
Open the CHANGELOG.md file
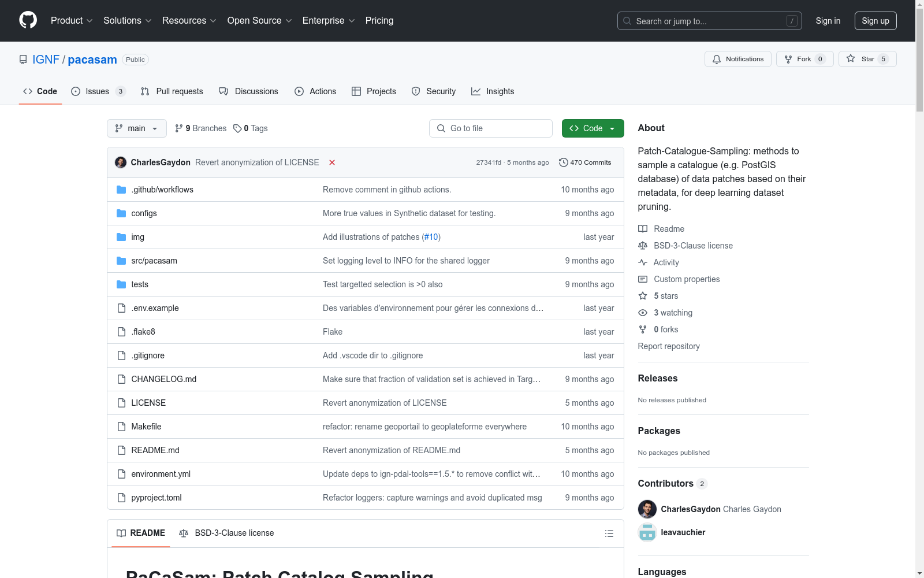coord(164,379)
